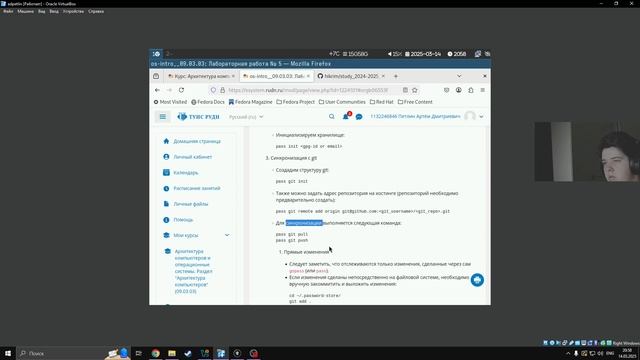
Task: Open User Communities bookmarks folder
Action: tap(342, 102)
